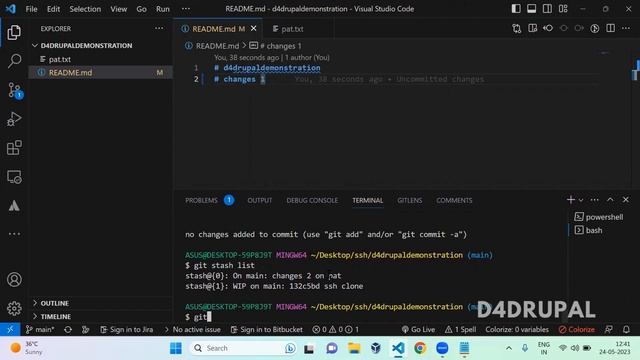The width and height of the screenshot is (640, 360).
Task: Open Run and Debug view
Action: click(x=14, y=119)
